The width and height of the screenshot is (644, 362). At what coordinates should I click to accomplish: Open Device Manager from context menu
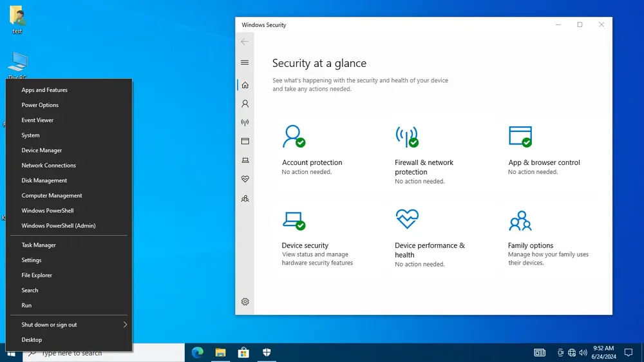(69, 150)
